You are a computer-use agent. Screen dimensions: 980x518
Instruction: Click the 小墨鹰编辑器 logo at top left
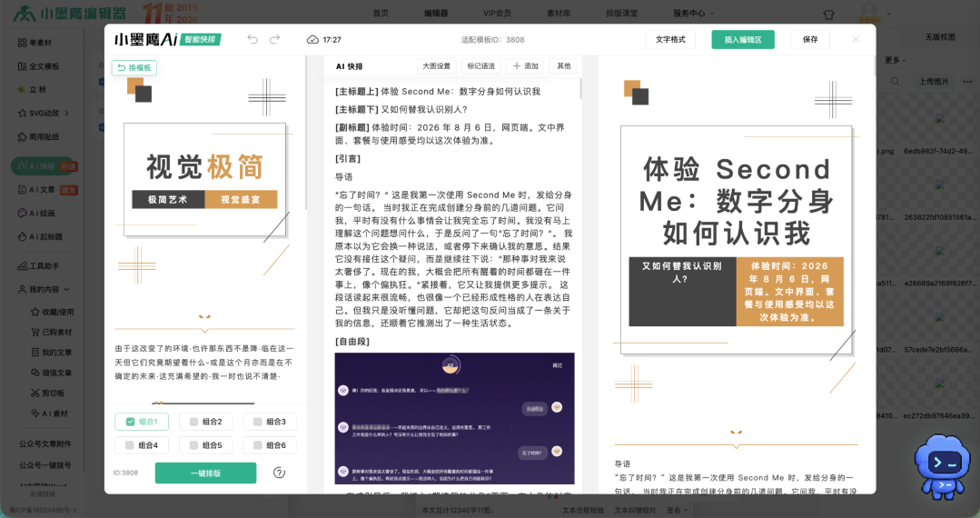coord(69,13)
